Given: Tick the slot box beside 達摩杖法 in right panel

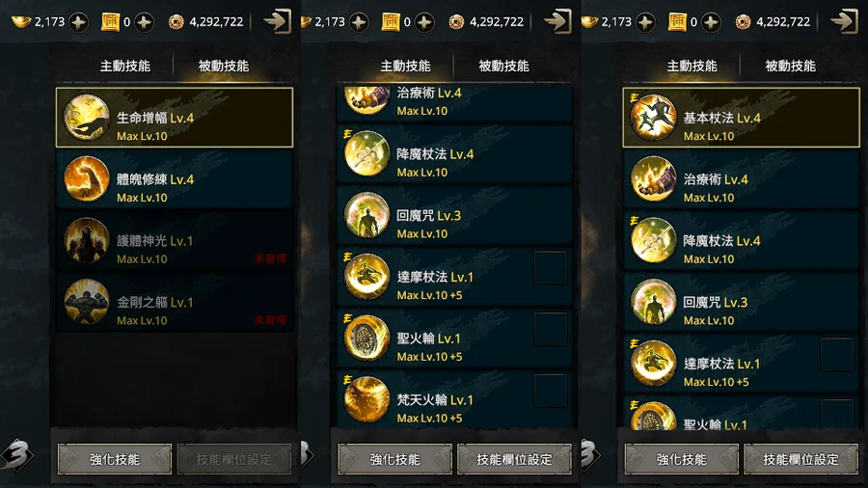Looking at the screenshot, I should tap(837, 355).
